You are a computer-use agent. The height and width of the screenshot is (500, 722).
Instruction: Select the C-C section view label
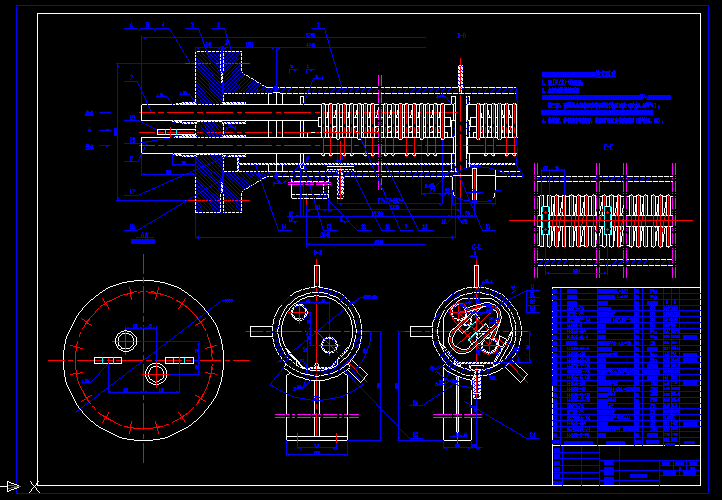coord(477,248)
